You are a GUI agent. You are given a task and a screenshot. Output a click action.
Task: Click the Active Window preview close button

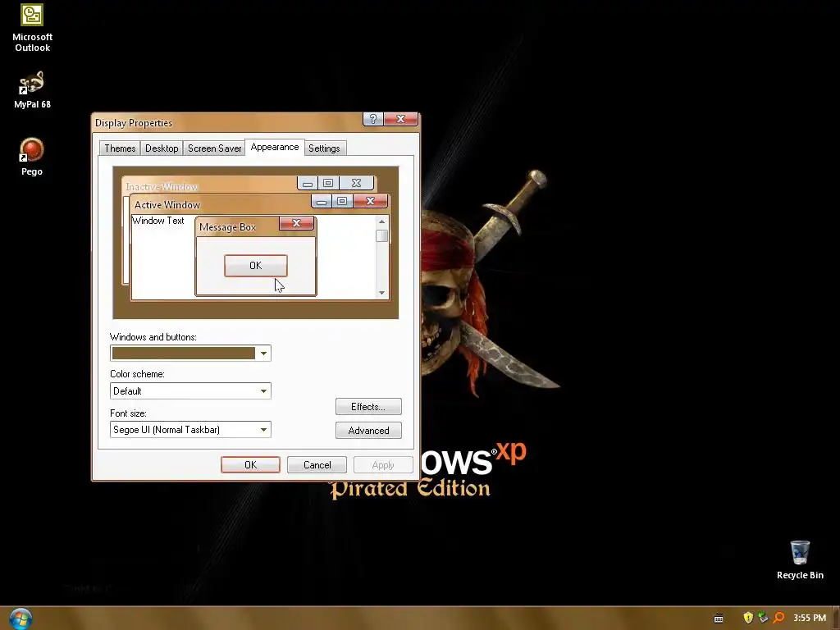click(370, 202)
